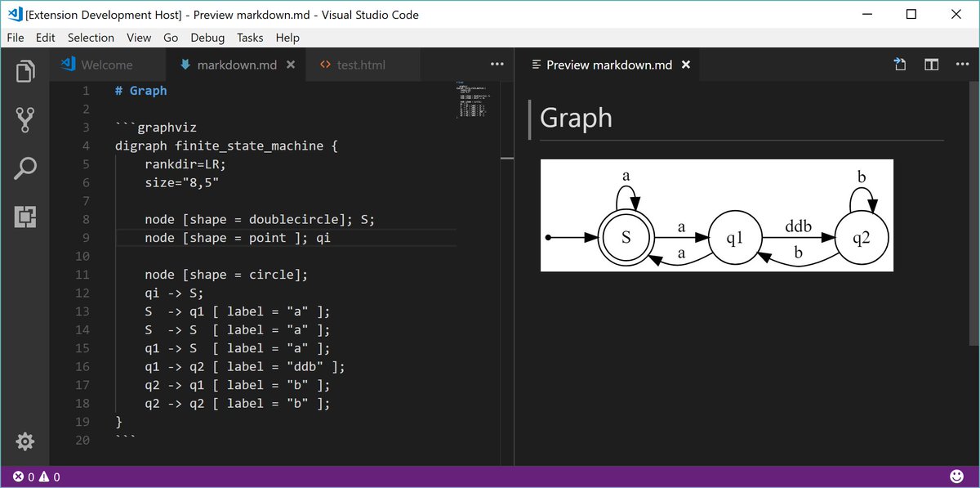The width and height of the screenshot is (980, 488).
Task: Switch to the test.html tab
Action: 361,65
